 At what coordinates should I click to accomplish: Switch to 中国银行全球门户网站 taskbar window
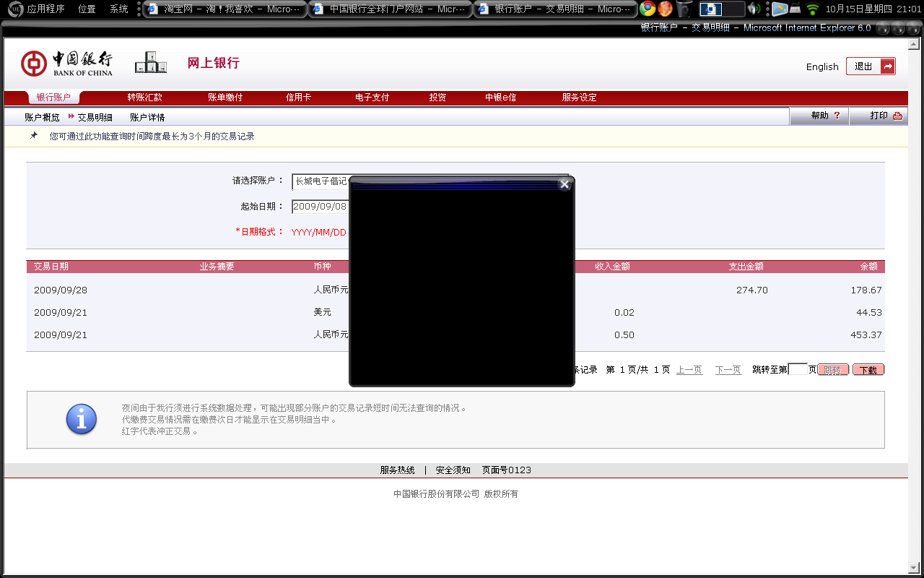pos(390,9)
